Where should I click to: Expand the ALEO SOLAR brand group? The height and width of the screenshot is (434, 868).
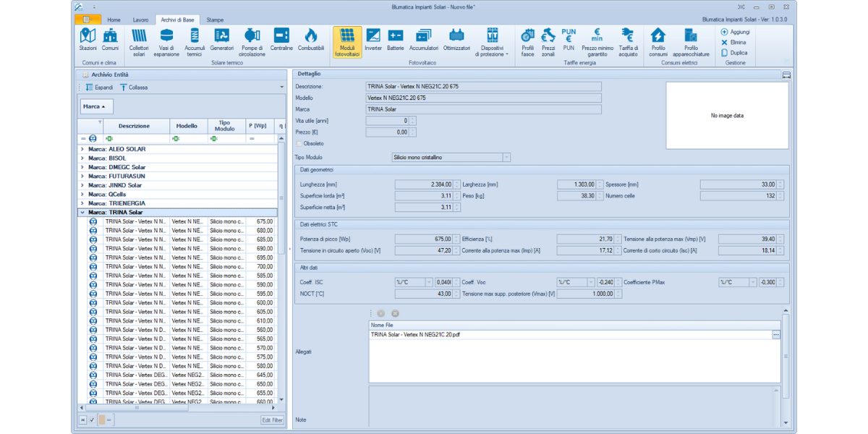tap(82, 149)
